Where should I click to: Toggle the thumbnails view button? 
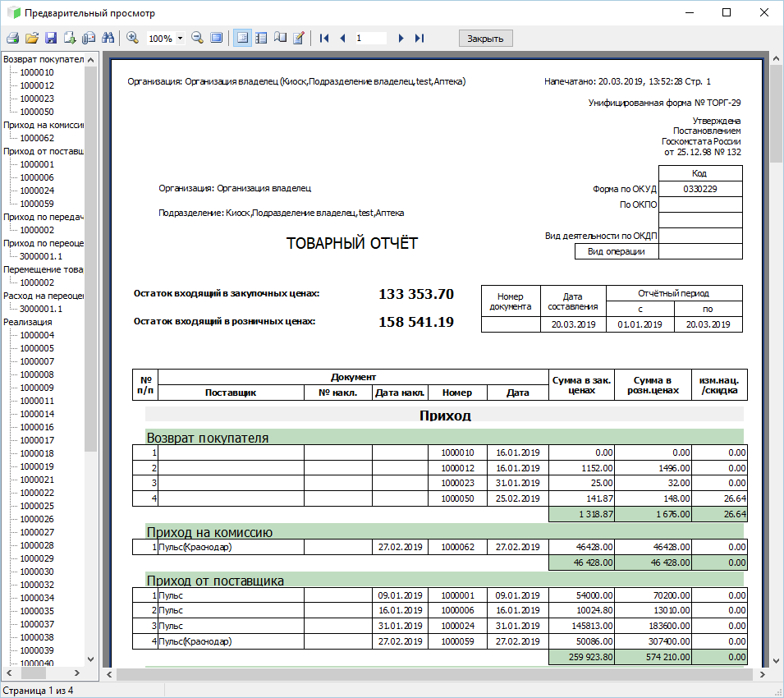click(x=261, y=38)
